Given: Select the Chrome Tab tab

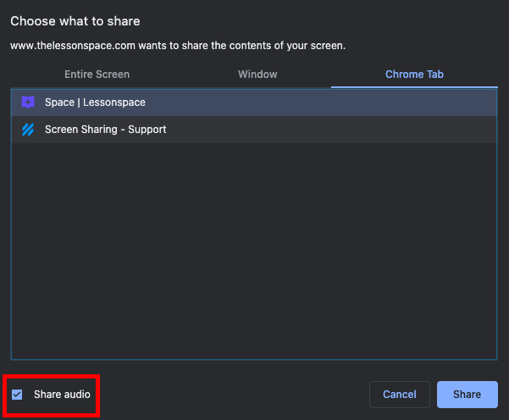Looking at the screenshot, I should [x=414, y=75].
